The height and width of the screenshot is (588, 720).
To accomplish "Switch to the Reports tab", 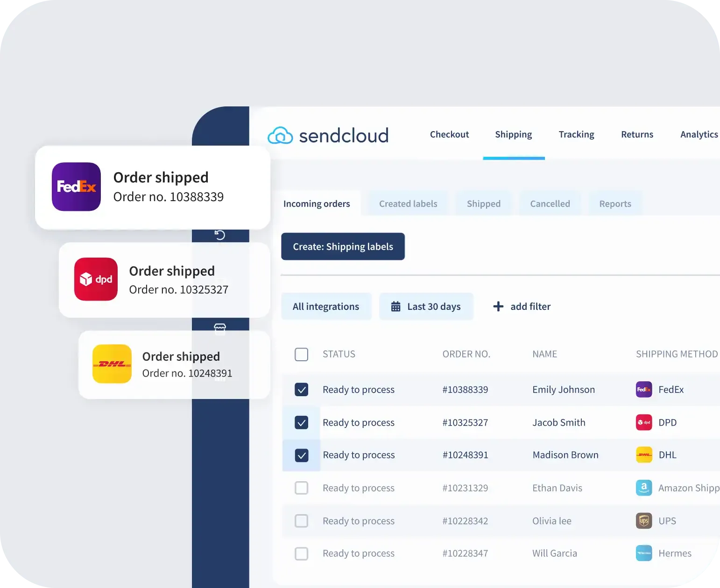I will click(615, 203).
